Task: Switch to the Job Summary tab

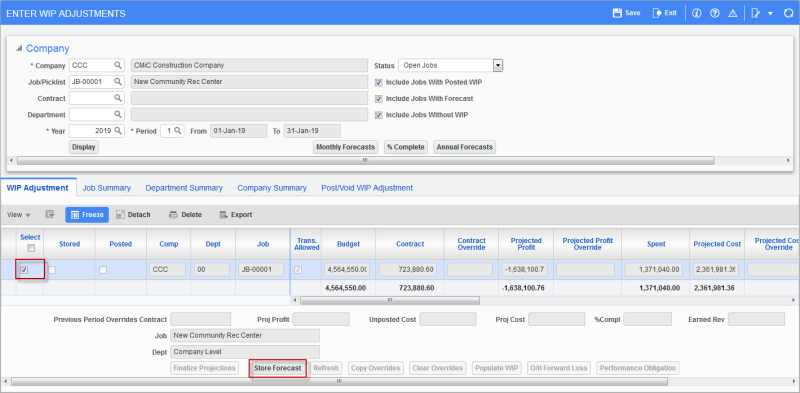Action: [x=107, y=188]
